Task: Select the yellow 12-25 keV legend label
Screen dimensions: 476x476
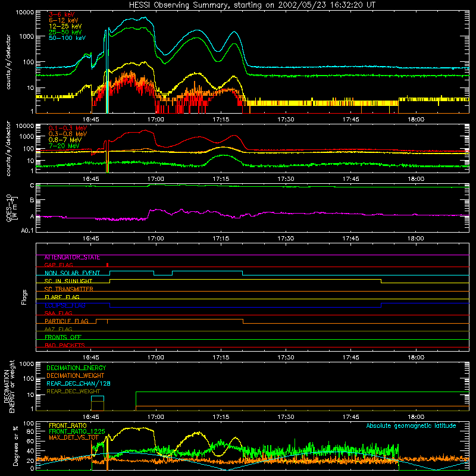Action: point(65,26)
